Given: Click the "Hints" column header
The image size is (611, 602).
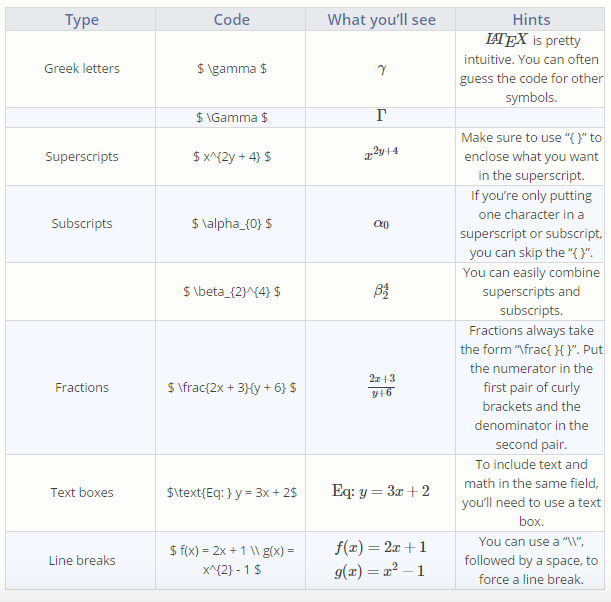Looking at the screenshot, I should pyautogui.click(x=531, y=20).
